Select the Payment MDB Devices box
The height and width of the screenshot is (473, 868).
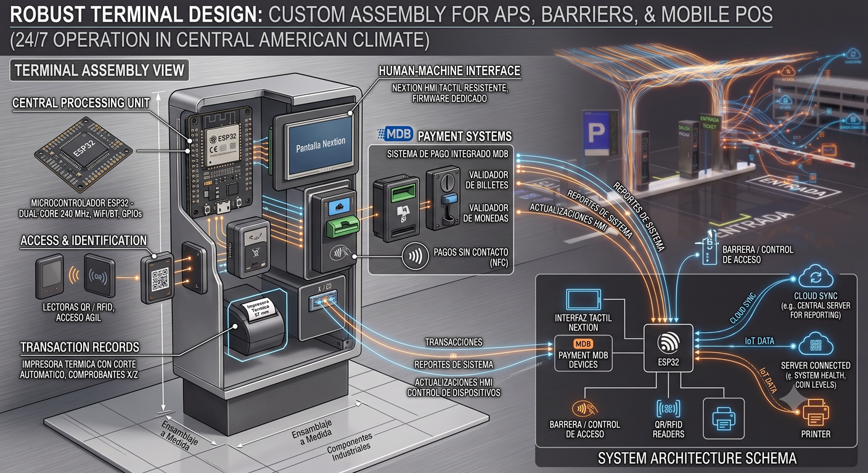(583, 354)
